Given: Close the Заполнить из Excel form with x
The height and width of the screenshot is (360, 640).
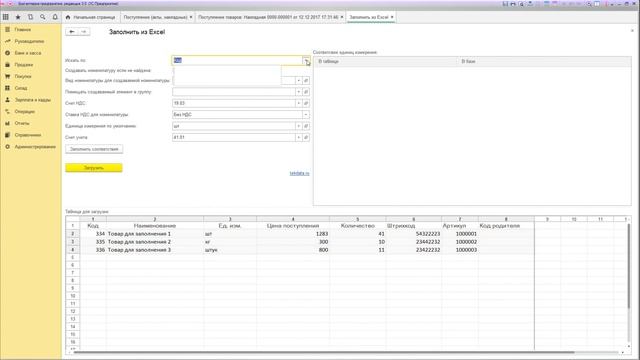Looking at the screenshot, I should [x=632, y=31].
